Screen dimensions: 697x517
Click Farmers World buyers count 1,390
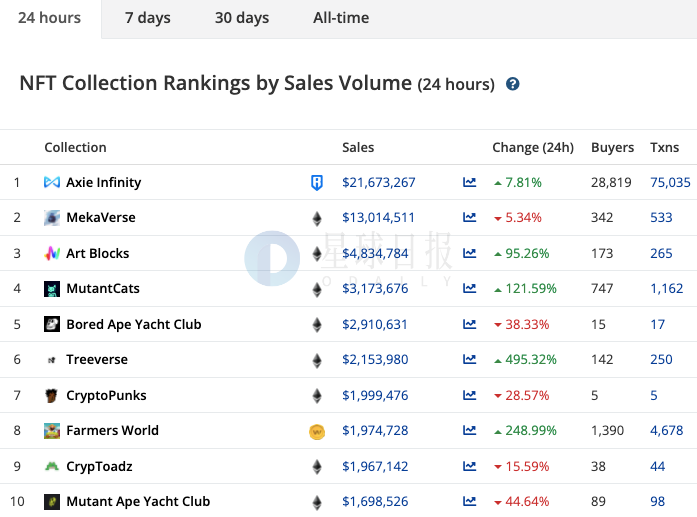[608, 430]
